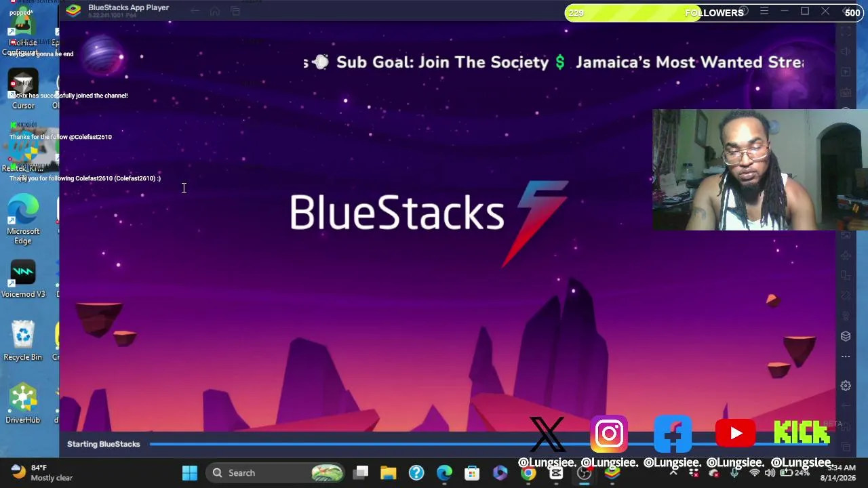Open the Windows Start menu
Viewport: 868px width, 488px height.
(x=190, y=473)
